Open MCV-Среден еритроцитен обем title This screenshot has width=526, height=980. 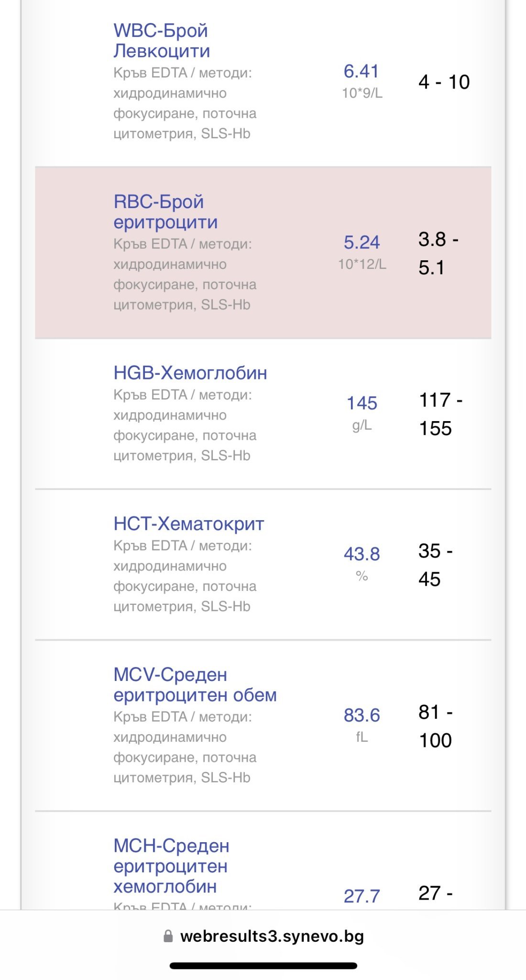pyautogui.click(x=195, y=685)
